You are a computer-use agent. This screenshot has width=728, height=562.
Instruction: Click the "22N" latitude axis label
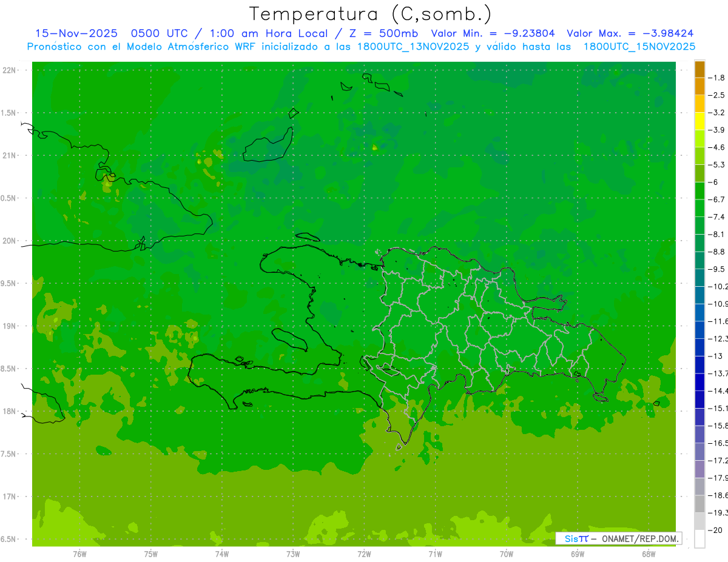10,70
